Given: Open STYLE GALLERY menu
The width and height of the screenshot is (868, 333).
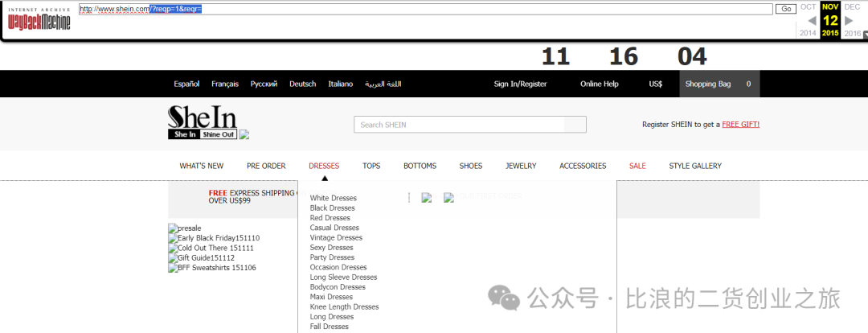Looking at the screenshot, I should click(x=695, y=166).
